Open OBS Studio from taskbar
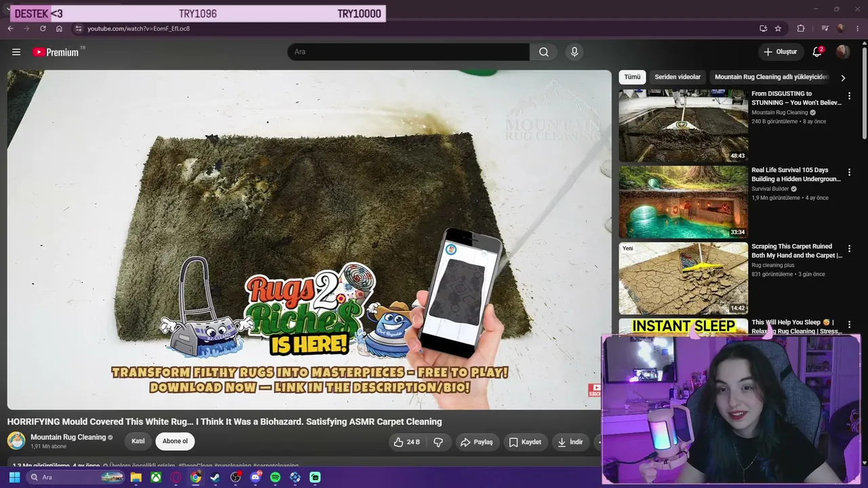Viewport: 868px width, 488px height. coord(235,477)
